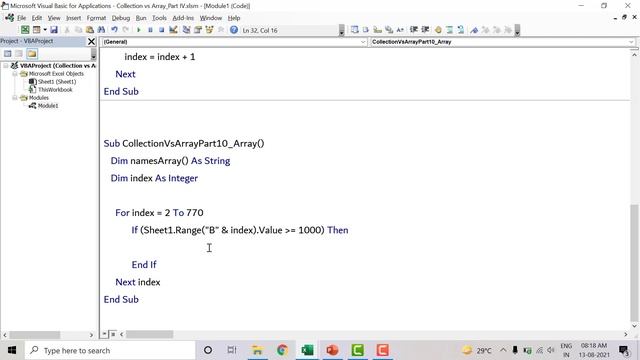Open the File menu

pos(21,18)
